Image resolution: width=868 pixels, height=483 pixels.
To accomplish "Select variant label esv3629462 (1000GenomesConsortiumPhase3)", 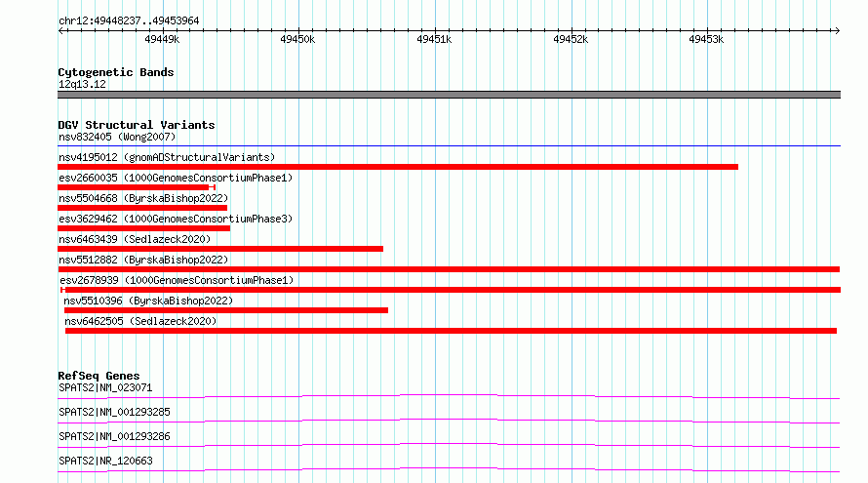I will (176, 219).
